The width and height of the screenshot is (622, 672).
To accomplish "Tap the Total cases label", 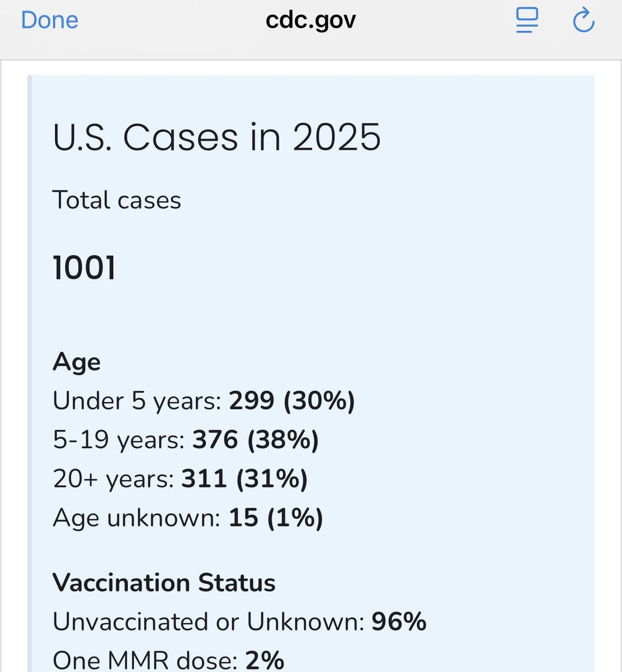I will tap(117, 200).
